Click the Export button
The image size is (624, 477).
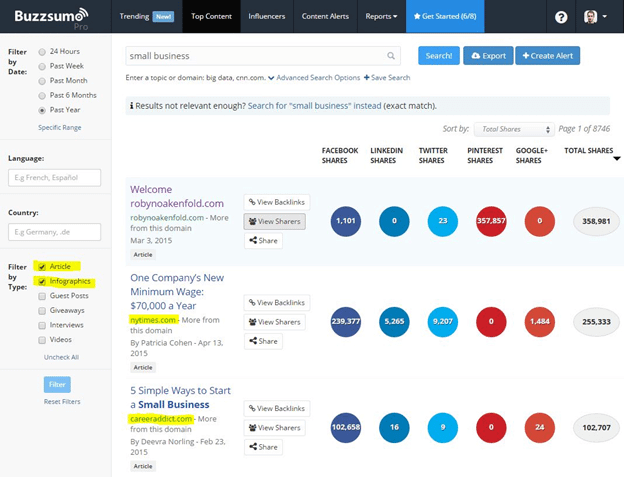(488, 56)
